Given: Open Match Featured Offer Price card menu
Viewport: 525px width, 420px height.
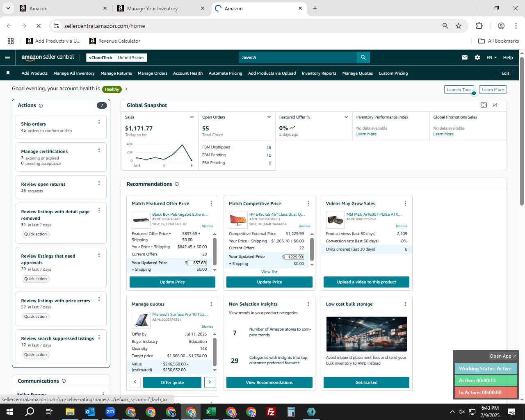Looking at the screenshot, I should pyautogui.click(x=211, y=203).
